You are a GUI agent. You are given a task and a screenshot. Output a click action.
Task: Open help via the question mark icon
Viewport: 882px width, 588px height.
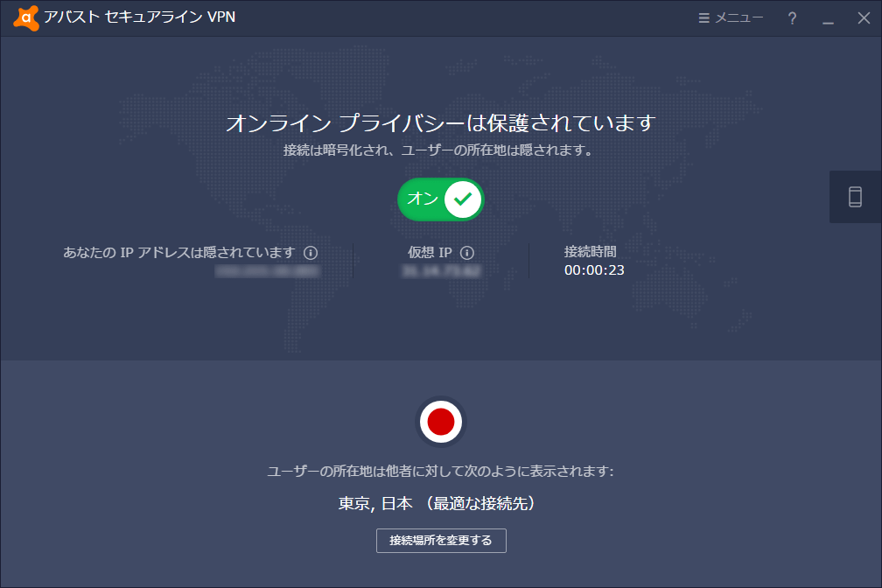tap(792, 18)
